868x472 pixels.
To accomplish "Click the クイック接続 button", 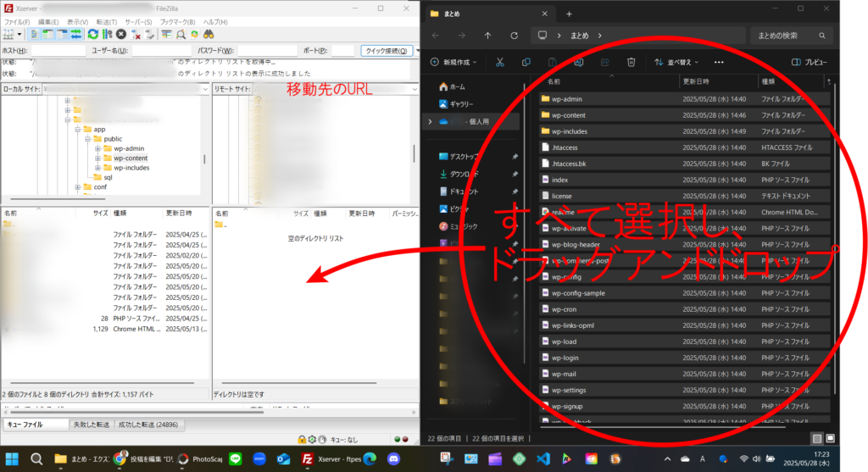I will tap(387, 50).
